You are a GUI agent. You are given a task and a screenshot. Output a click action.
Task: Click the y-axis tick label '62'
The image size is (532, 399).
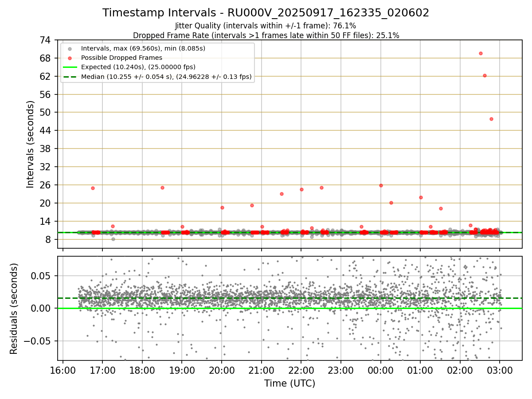(46, 77)
